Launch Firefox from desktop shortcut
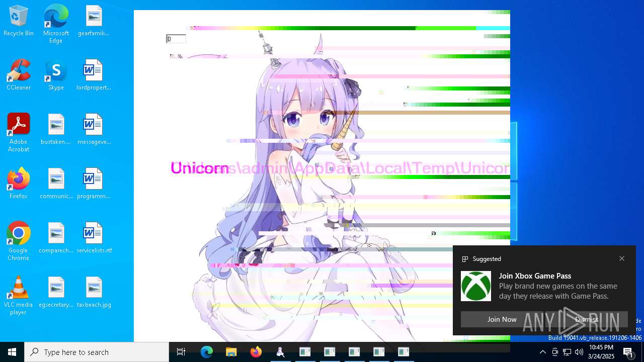 tap(19, 184)
